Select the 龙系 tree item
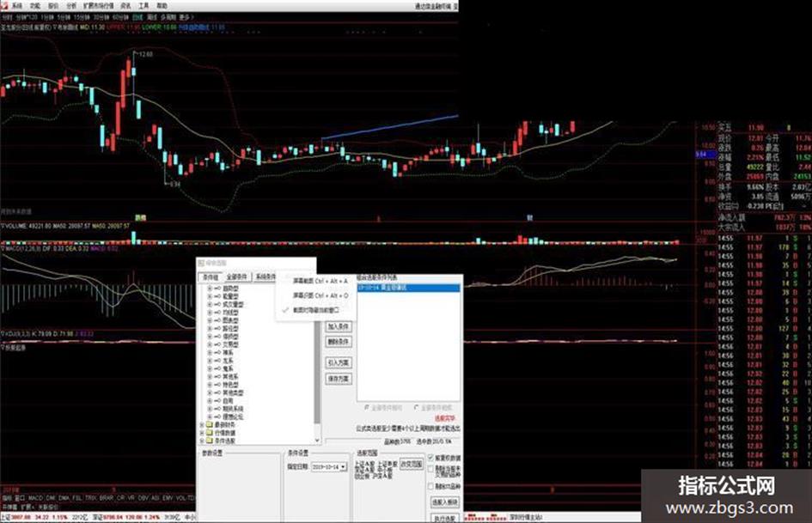Screen dimensions: 812x523 tap(228, 361)
